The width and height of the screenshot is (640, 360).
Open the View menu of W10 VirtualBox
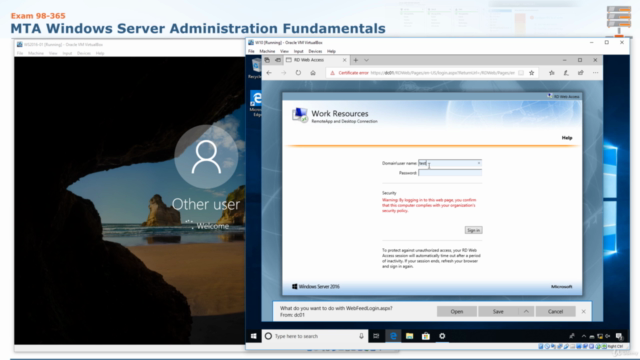point(284,51)
